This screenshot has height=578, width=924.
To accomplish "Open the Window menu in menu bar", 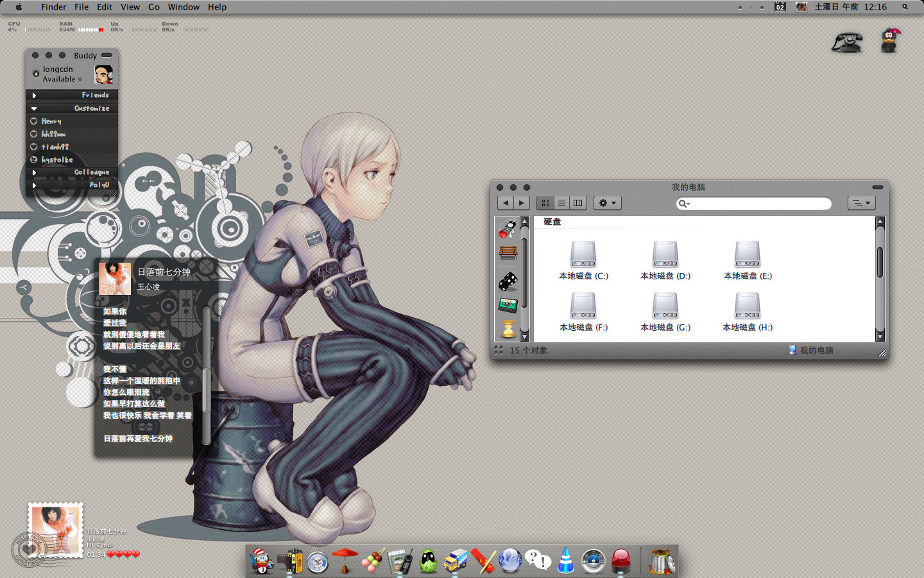I will (x=184, y=7).
